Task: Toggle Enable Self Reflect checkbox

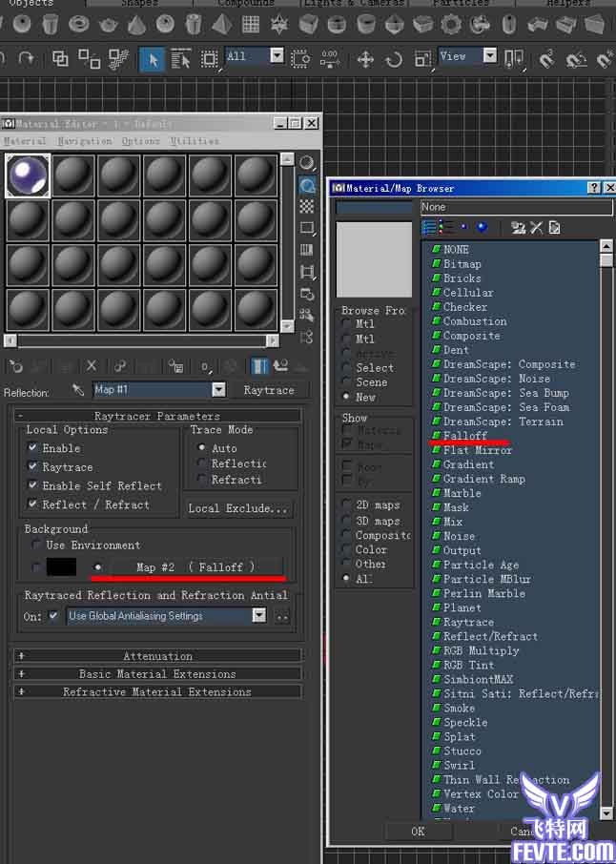Action: pos(32,485)
